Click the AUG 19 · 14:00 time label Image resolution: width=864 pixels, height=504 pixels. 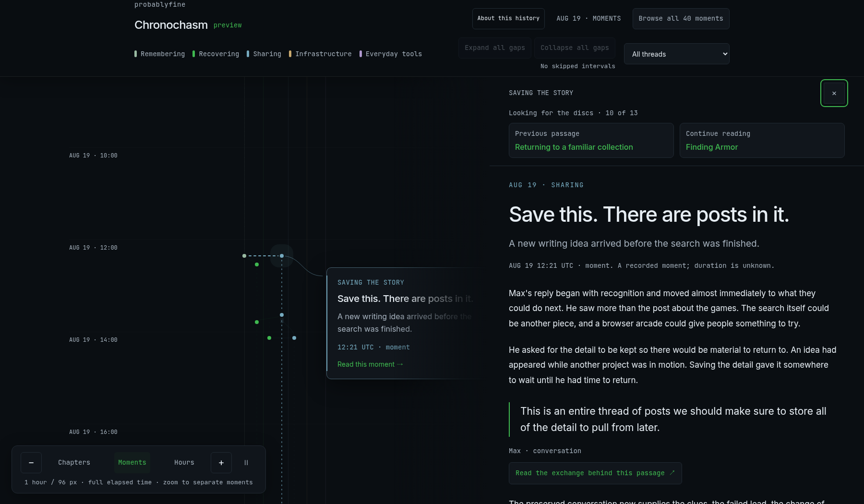pos(93,340)
